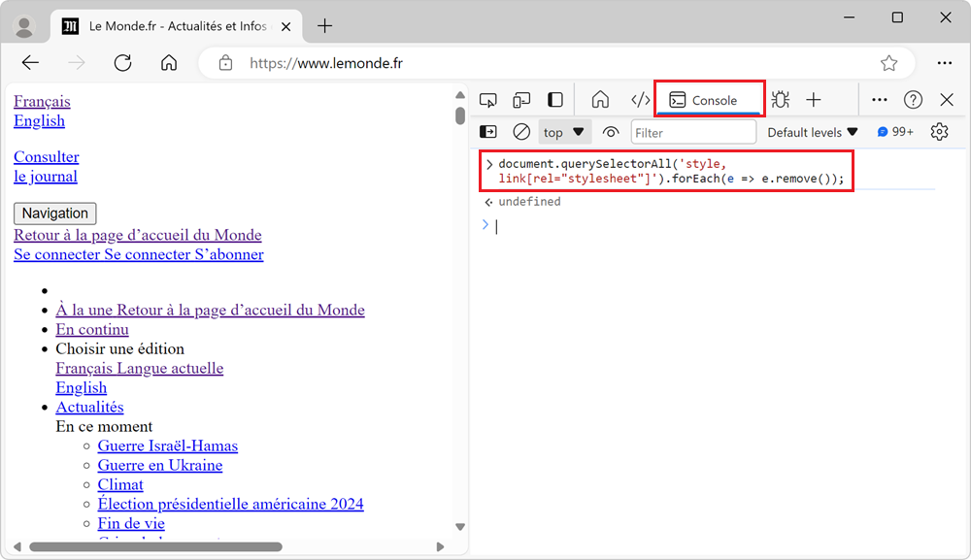The width and height of the screenshot is (971, 560).
Task: Toggle the DevTools activity bar sidebar
Action: [555, 100]
